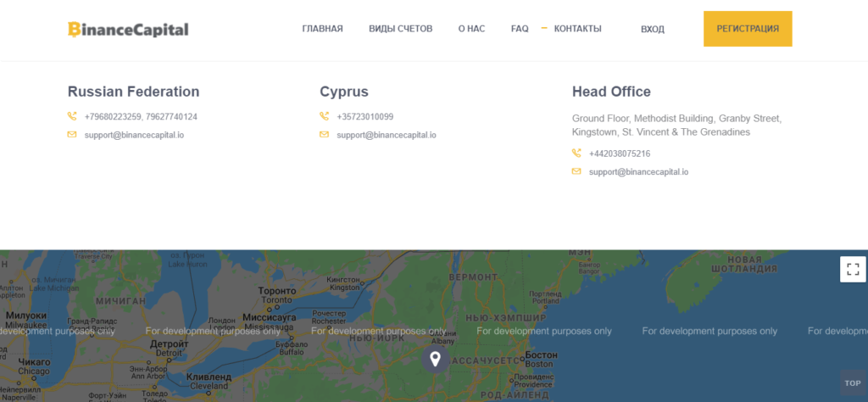
Task: Click the envelope icon under Russian Federation
Action: click(72, 135)
